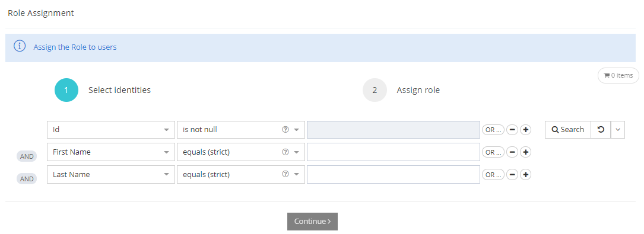Click the Continue button
This screenshot has width=644, height=234.
coord(312,222)
